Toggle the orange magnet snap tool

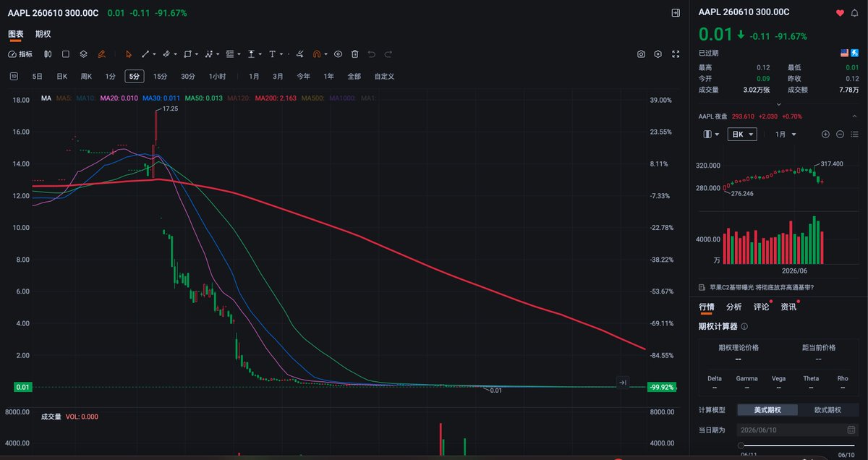(317, 54)
